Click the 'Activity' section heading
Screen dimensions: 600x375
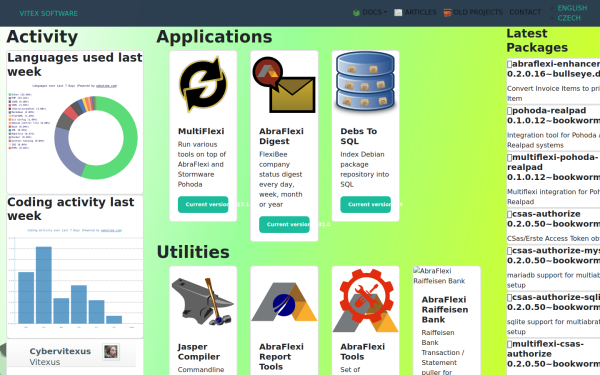click(x=42, y=37)
